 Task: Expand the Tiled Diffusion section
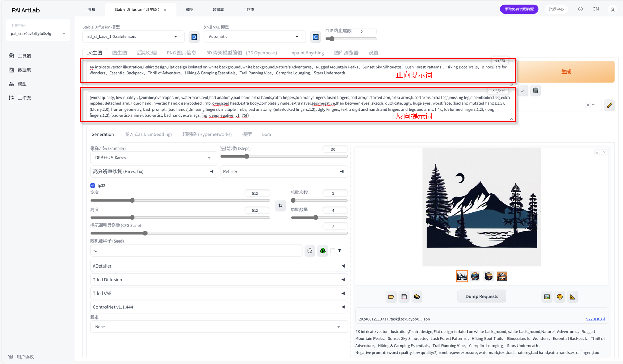(x=219, y=280)
